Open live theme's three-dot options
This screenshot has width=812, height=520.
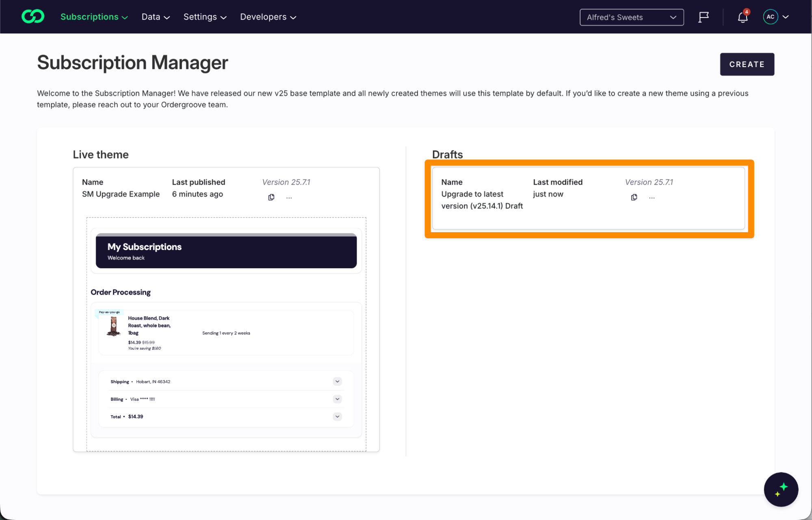point(289,197)
